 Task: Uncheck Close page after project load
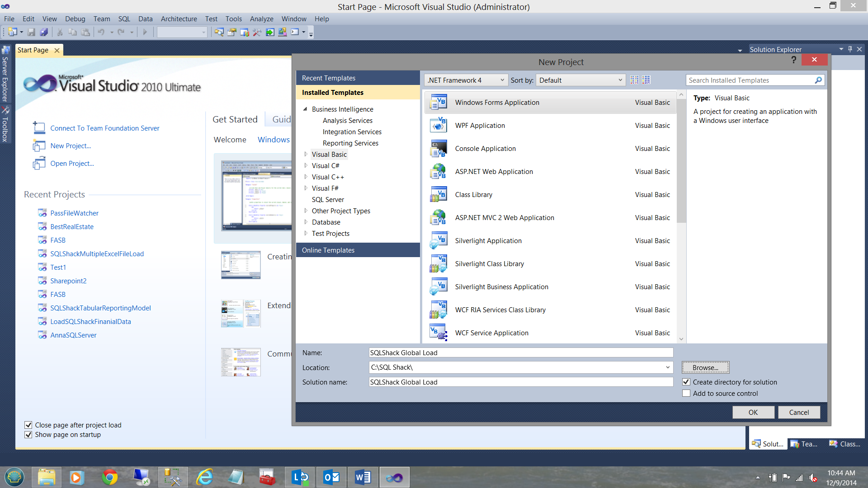[28, 425]
